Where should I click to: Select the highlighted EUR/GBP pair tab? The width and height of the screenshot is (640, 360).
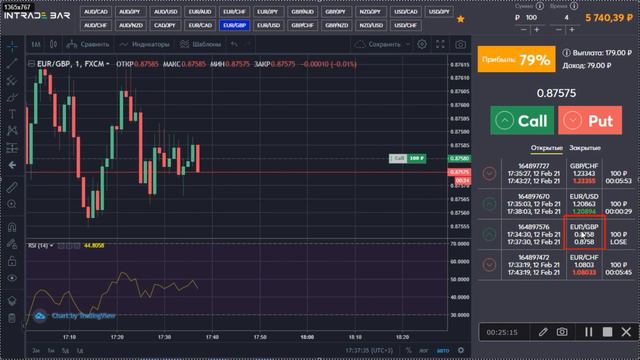click(x=234, y=25)
